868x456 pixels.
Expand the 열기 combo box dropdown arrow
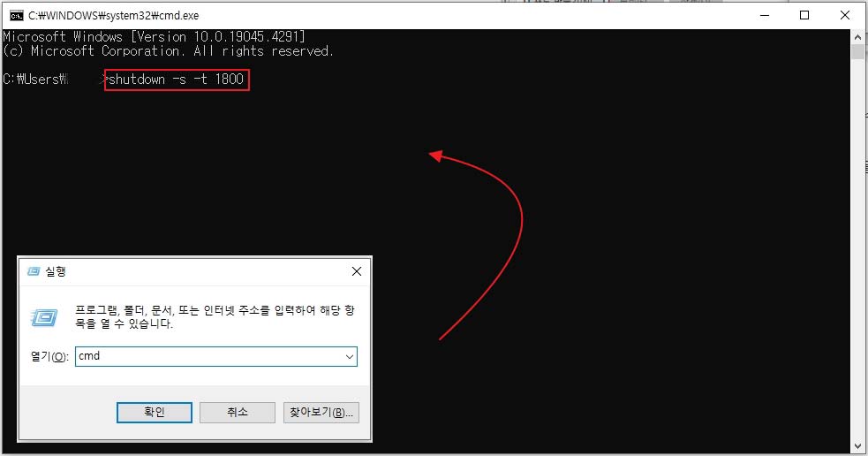coord(350,356)
